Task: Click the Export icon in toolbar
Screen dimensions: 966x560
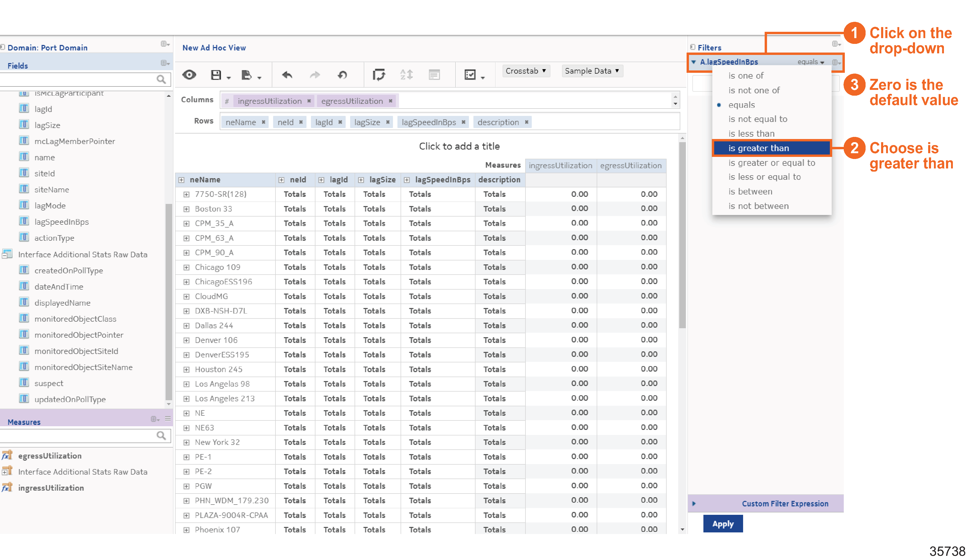Action: click(247, 75)
